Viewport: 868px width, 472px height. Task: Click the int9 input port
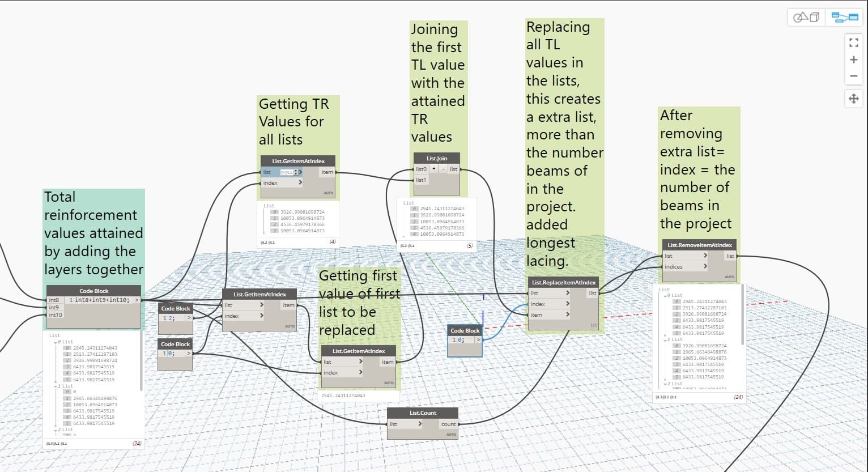[x=55, y=307]
